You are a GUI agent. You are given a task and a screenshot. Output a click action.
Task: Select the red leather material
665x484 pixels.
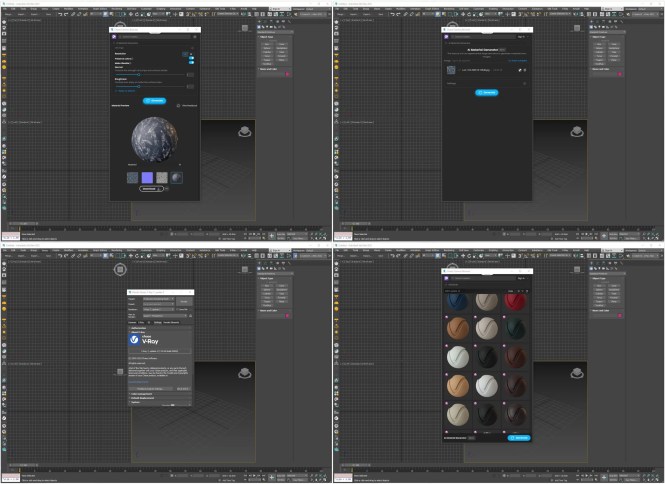click(515, 302)
